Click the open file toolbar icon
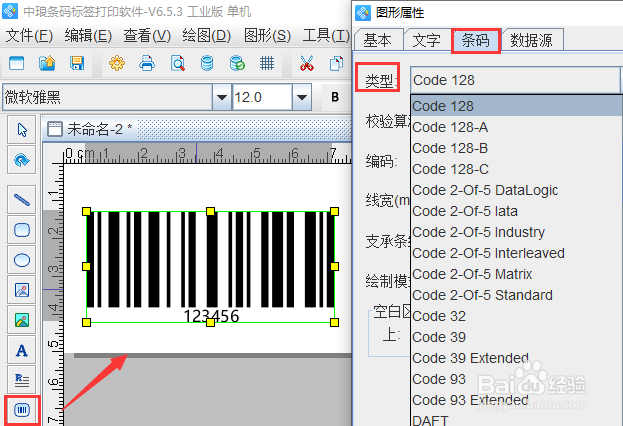Viewport: 623px width, 426px height. (x=47, y=63)
